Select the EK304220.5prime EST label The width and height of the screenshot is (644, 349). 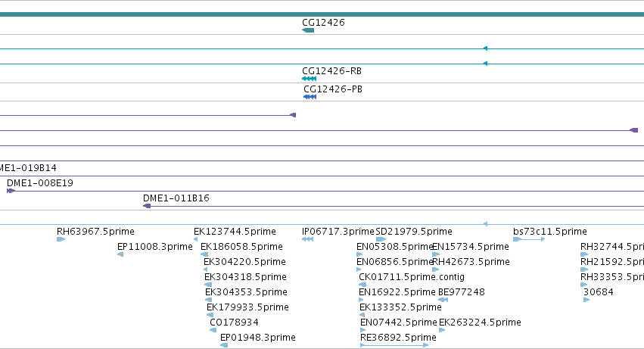[x=244, y=262]
